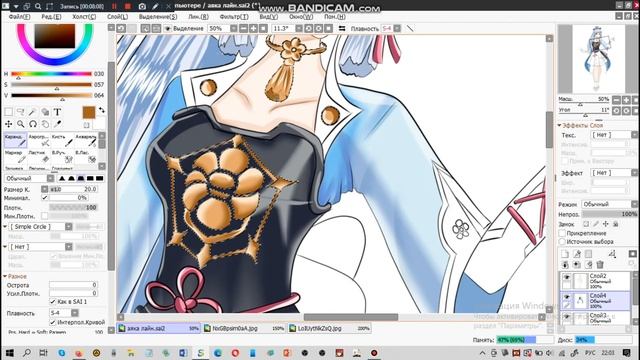Select the Hand pan tool
Screen dimensions: 640x360
coord(45,124)
